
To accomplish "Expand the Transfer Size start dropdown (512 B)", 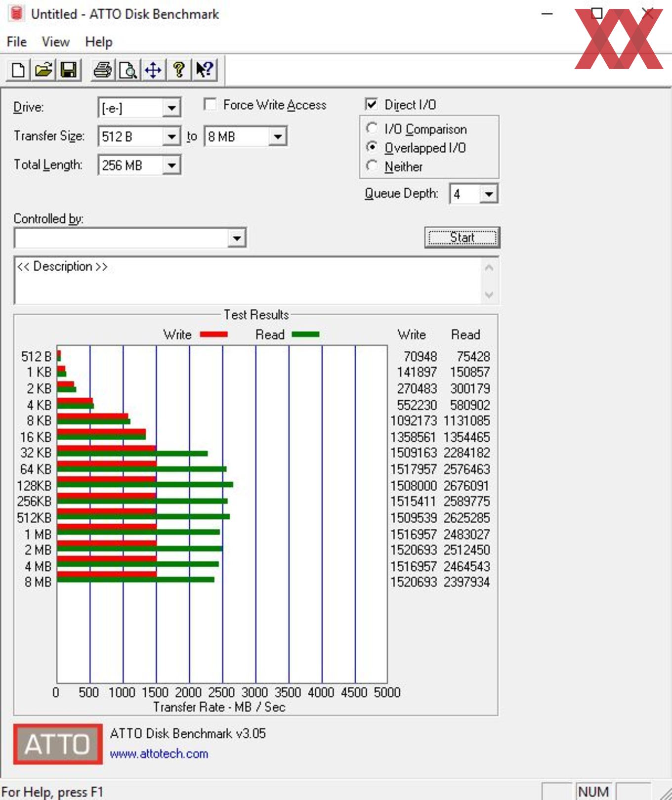I will (x=171, y=136).
